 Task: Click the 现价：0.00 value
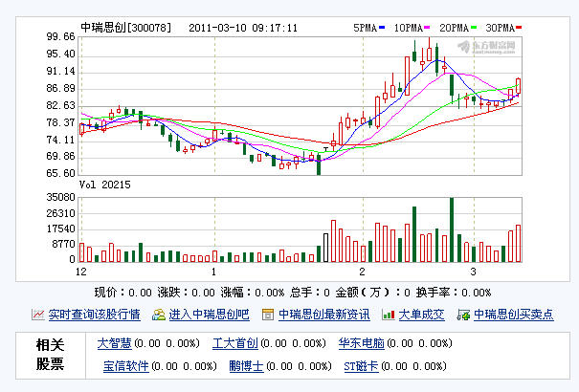pyautogui.click(x=122, y=293)
